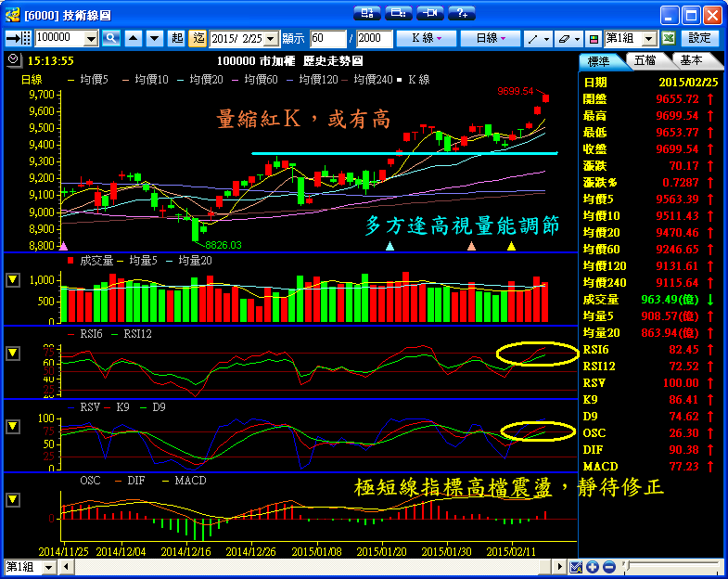Open the line drawing tool
The height and width of the screenshot is (579, 728).
[x=536, y=38]
